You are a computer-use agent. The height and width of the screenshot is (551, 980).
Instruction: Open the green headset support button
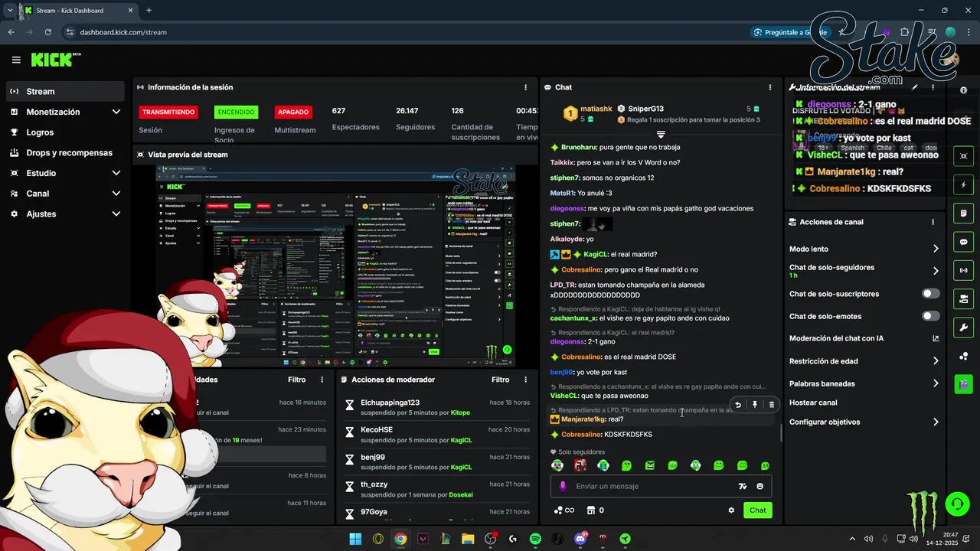click(957, 504)
